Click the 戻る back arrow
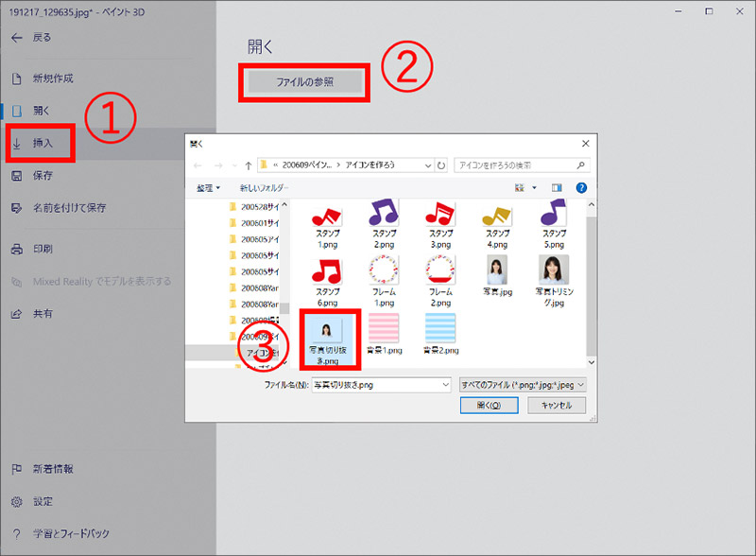The image size is (756, 556). click(x=16, y=37)
